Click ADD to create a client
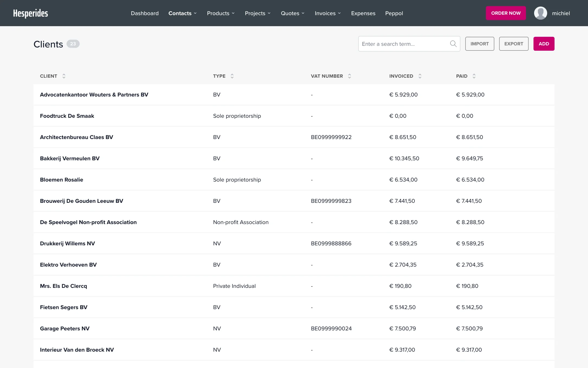 (544, 44)
